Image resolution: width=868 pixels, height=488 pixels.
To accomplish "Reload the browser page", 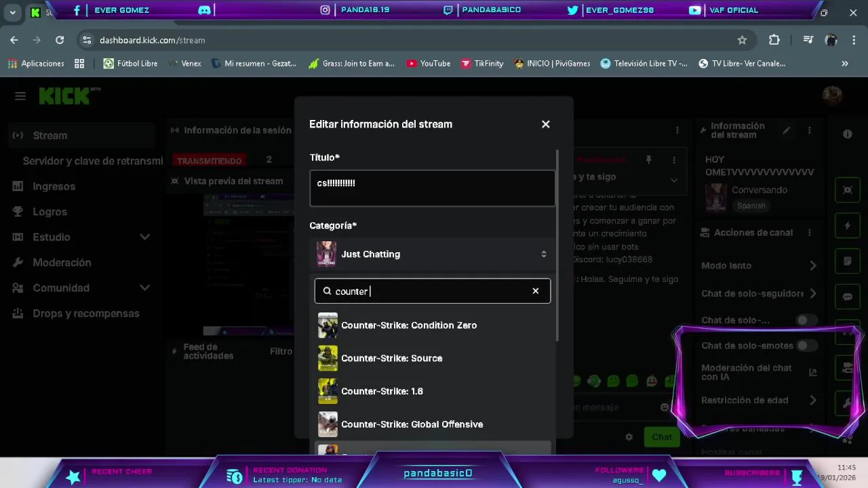I will 60,40.
